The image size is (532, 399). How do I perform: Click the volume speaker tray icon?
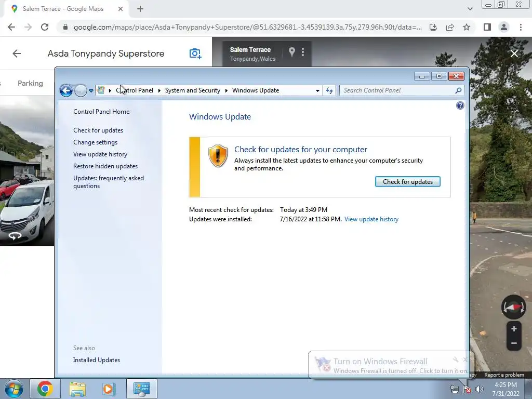click(480, 389)
